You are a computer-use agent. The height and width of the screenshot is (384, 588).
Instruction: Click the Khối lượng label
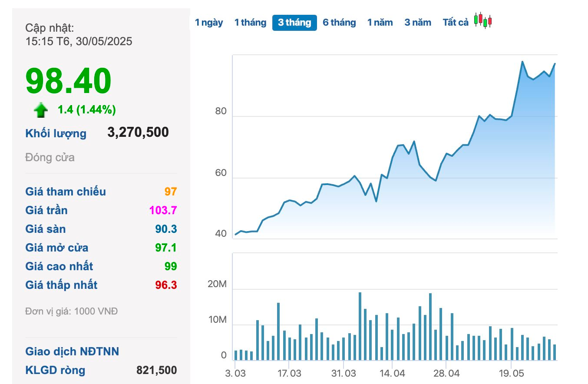[56, 133]
